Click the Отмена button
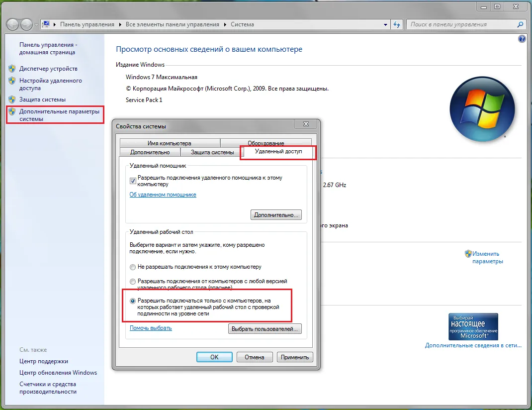The width and height of the screenshot is (532, 410). (x=255, y=357)
